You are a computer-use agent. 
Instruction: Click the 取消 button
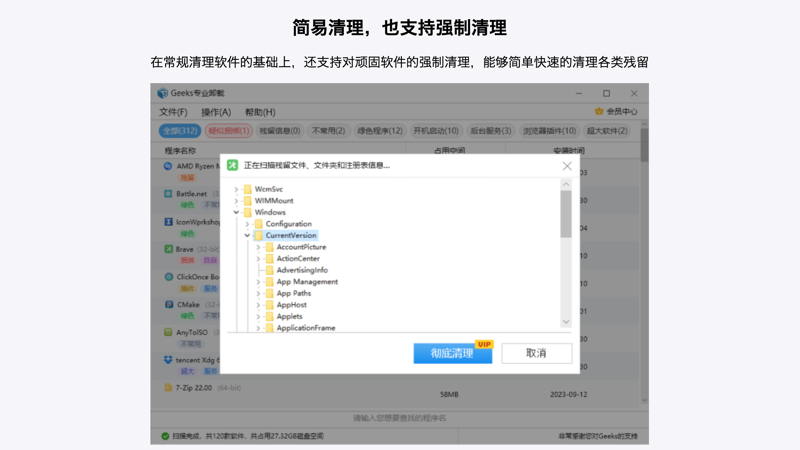pyautogui.click(x=536, y=353)
